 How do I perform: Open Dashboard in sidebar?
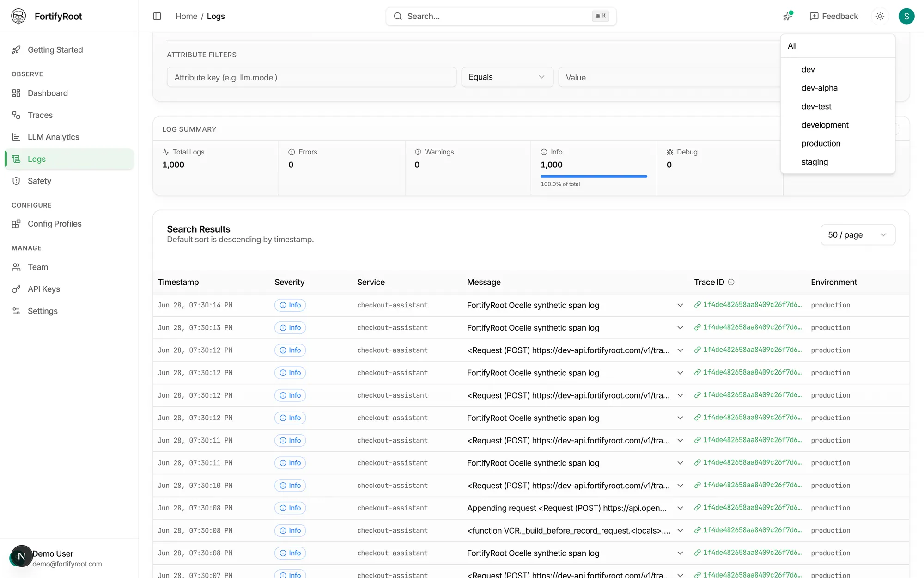tap(69, 93)
